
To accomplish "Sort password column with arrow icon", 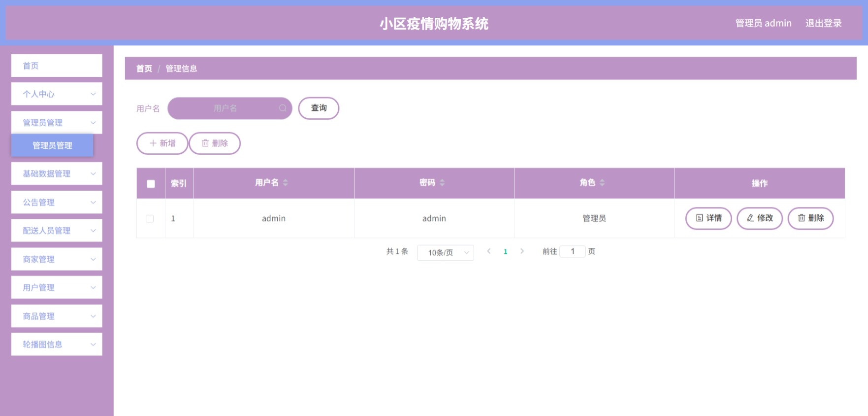I will [x=442, y=183].
